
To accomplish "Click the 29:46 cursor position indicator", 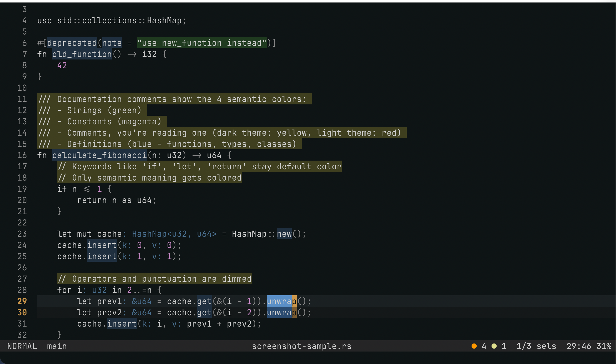I will 579,346.
